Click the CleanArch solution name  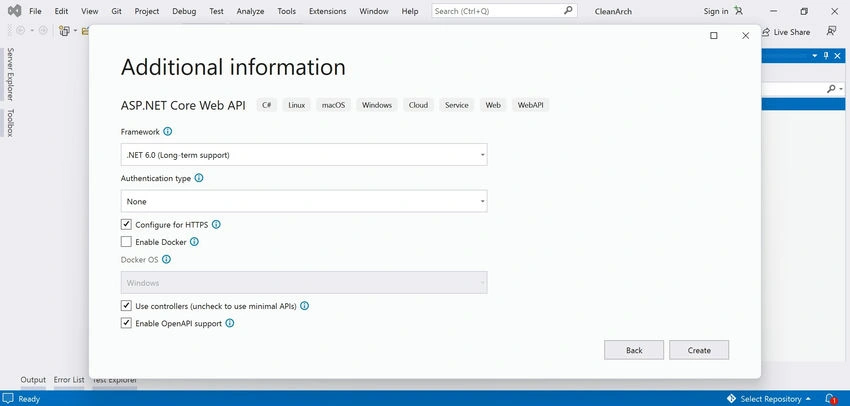(x=613, y=11)
